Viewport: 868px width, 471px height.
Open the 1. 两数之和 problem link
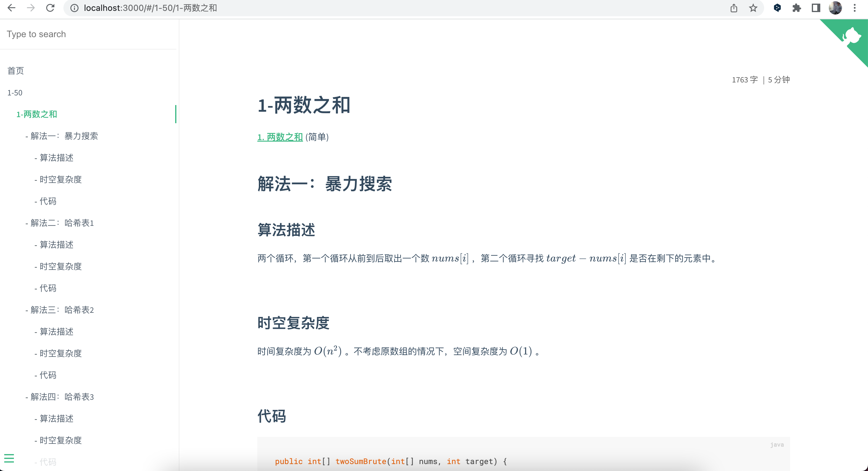(x=280, y=137)
